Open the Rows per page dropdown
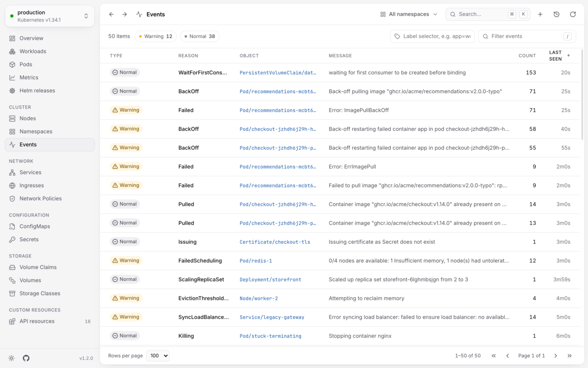This screenshot has height=368, width=588. tap(158, 356)
